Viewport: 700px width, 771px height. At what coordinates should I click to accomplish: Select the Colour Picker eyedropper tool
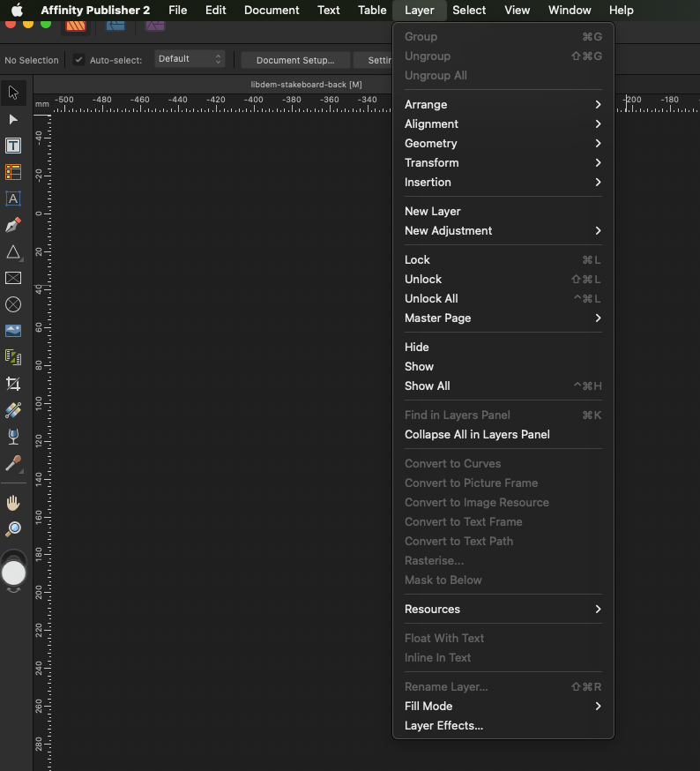13,463
